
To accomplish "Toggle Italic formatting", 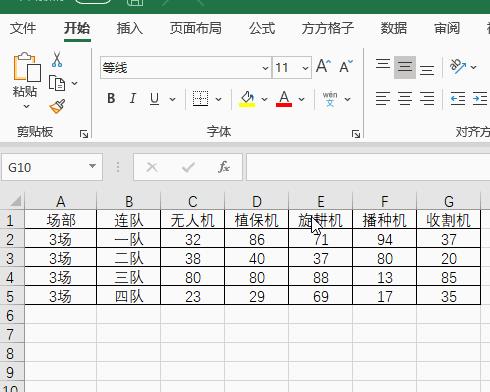I will pos(133,99).
